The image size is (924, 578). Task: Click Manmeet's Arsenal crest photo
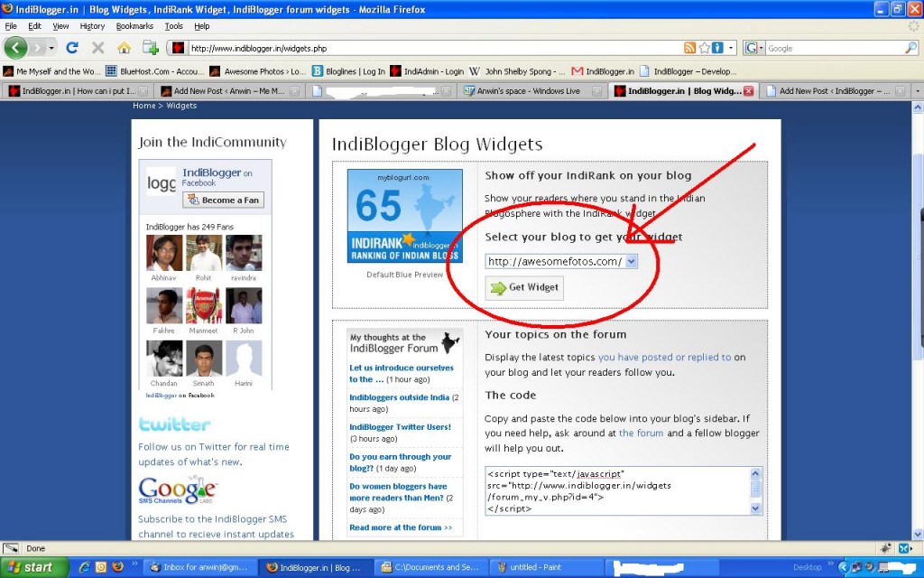point(204,305)
